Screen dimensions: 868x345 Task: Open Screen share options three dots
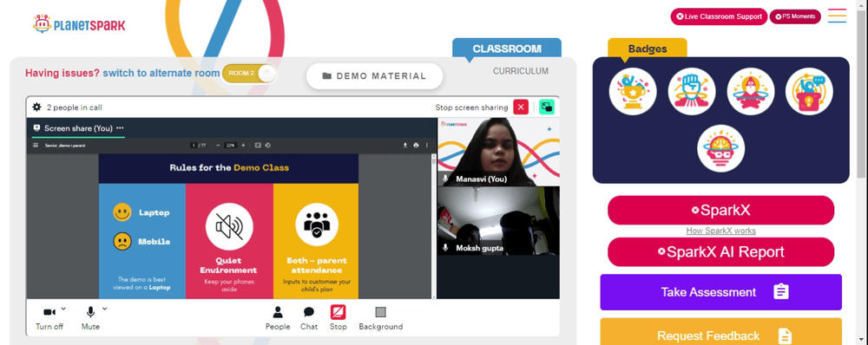120,127
